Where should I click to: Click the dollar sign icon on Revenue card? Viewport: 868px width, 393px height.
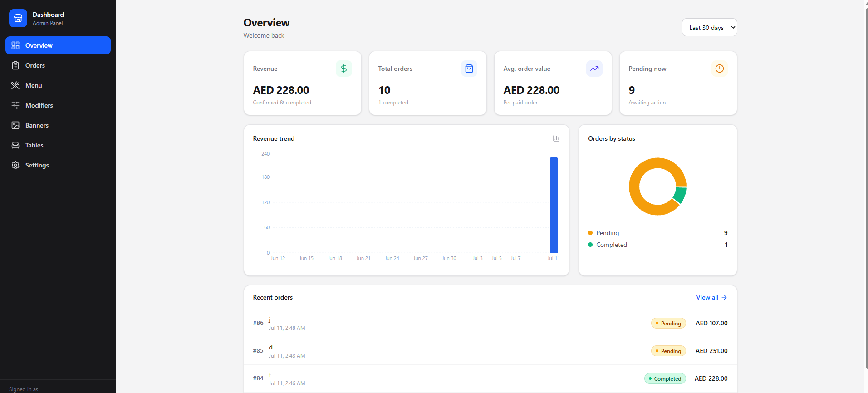(344, 69)
